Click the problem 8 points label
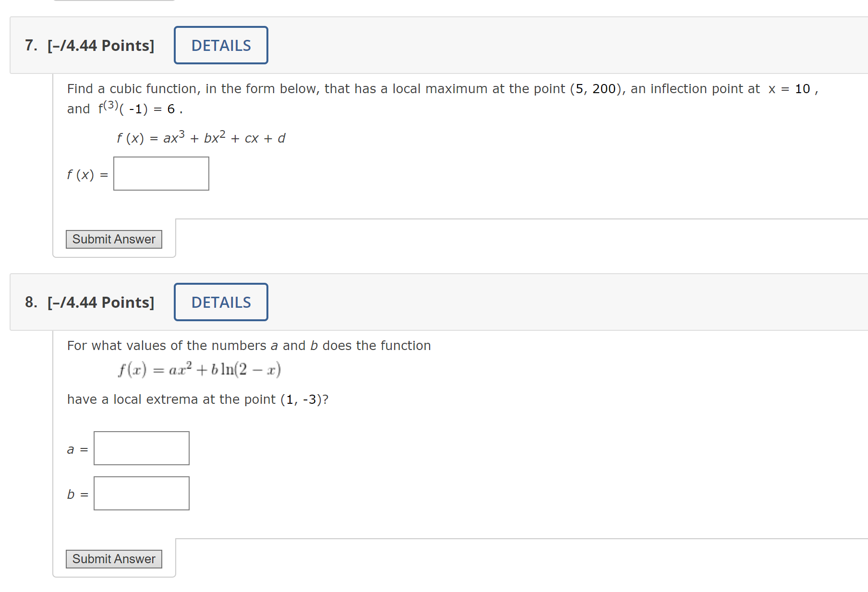This screenshot has width=868, height=592. [x=99, y=302]
